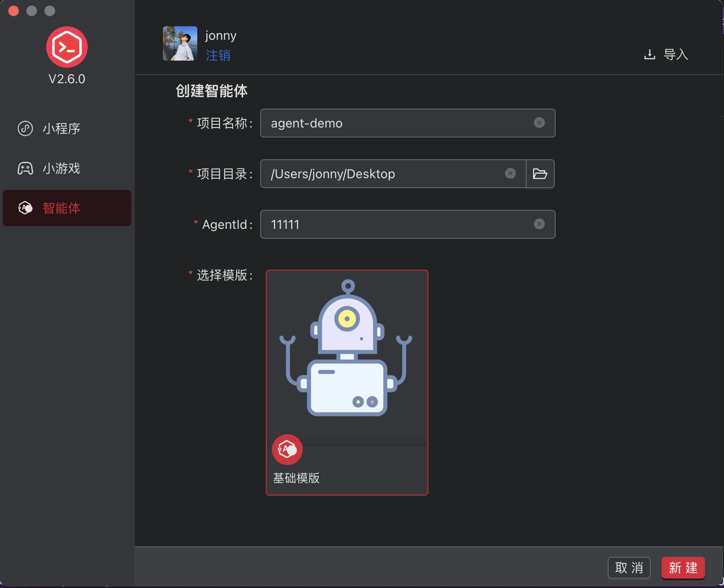Click the agent badge icon on 基础模版 card
Viewport: 724px width, 588px height.
(x=286, y=449)
